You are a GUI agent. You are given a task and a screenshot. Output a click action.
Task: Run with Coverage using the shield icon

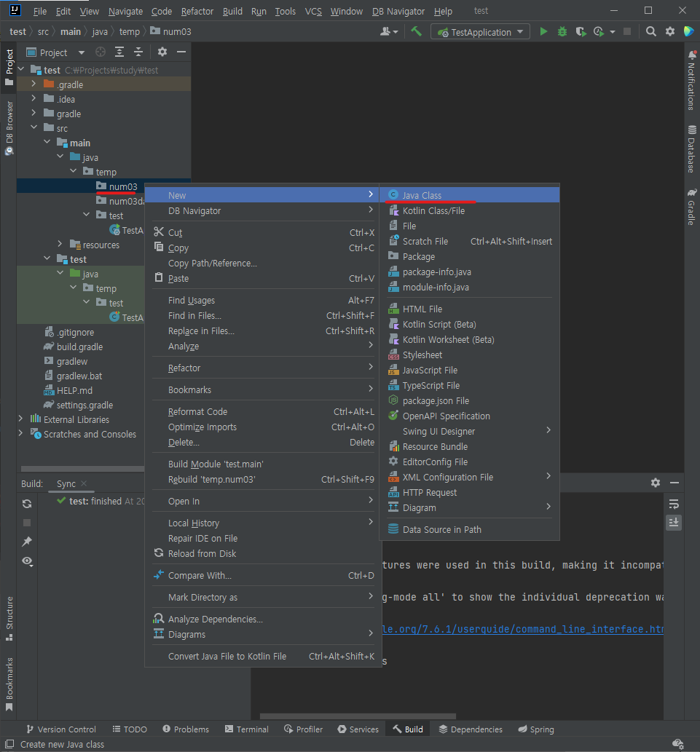pyautogui.click(x=581, y=31)
